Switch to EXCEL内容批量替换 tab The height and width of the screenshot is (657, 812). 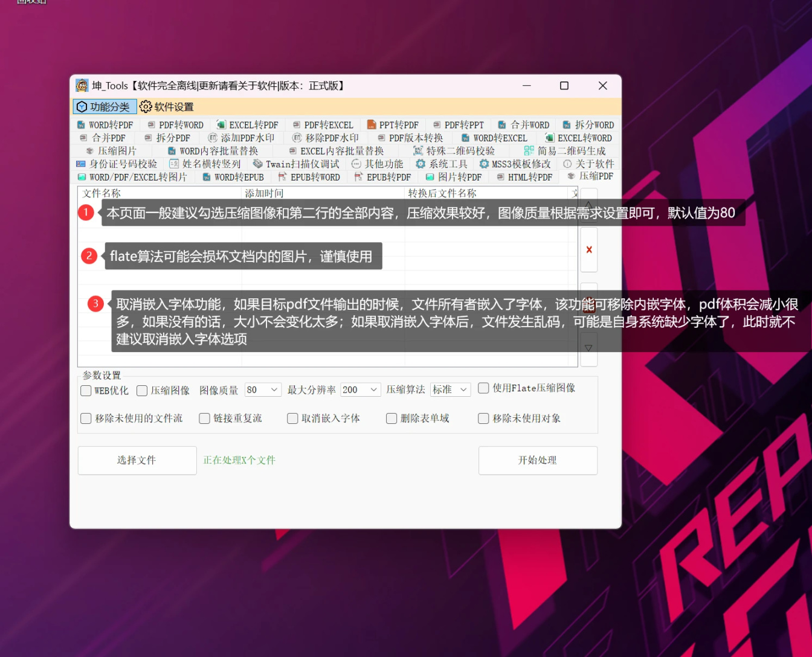(336, 151)
